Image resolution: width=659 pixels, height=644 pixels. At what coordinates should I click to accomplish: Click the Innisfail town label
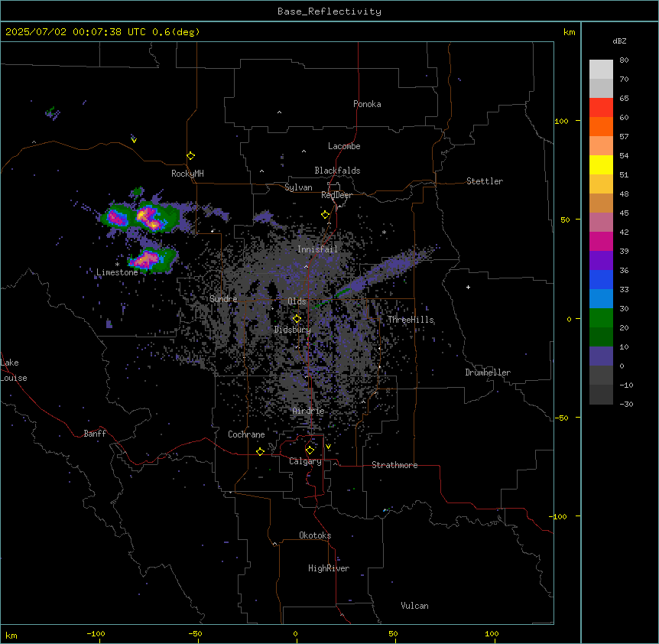click(x=317, y=249)
